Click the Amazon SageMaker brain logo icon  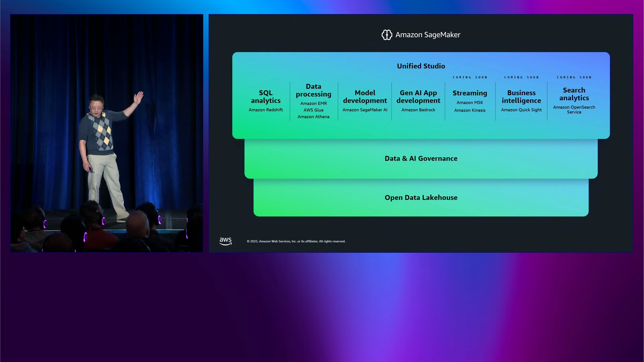pyautogui.click(x=387, y=35)
